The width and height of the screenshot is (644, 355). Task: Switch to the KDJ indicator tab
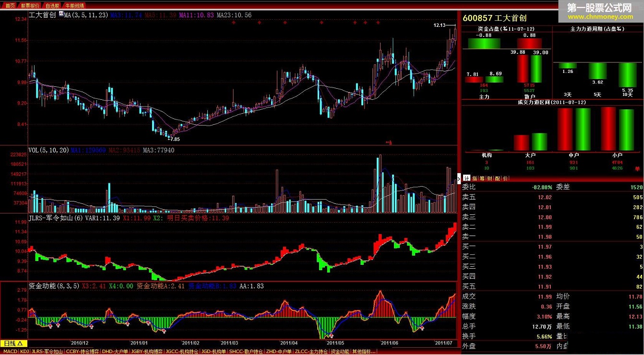pyautogui.click(x=24, y=352)
